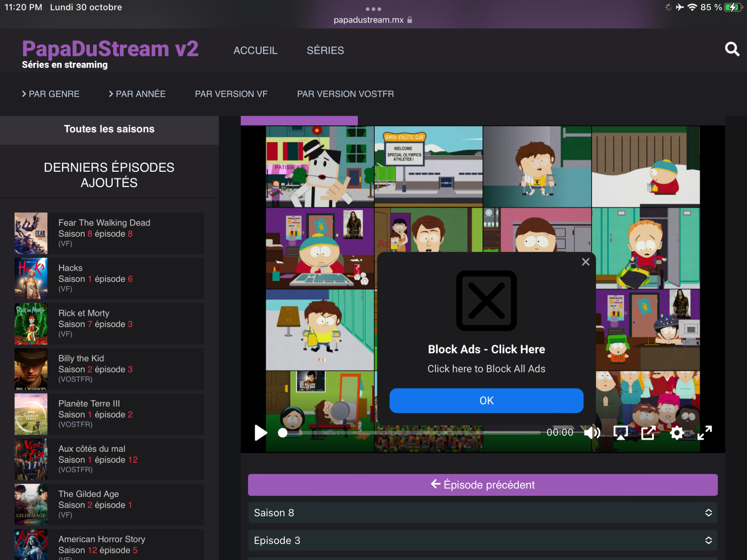Screen dimensions: 747x560
Task: Open the Episode 3 dropdown
Action: click(x=483, y=540)
